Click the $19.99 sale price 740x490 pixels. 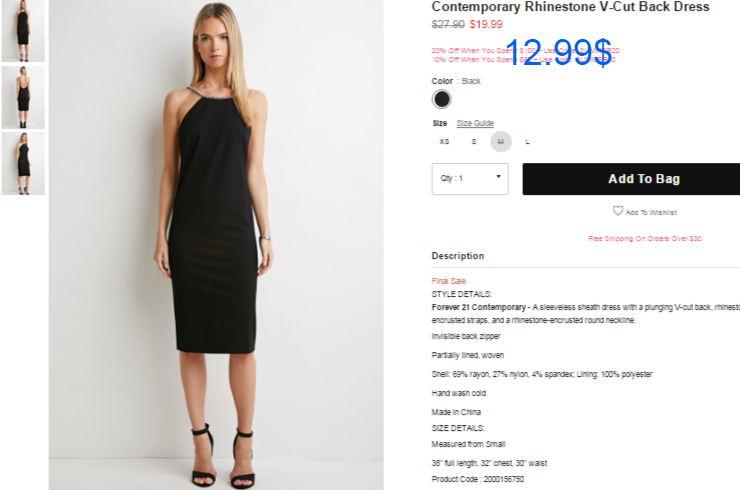486,24
